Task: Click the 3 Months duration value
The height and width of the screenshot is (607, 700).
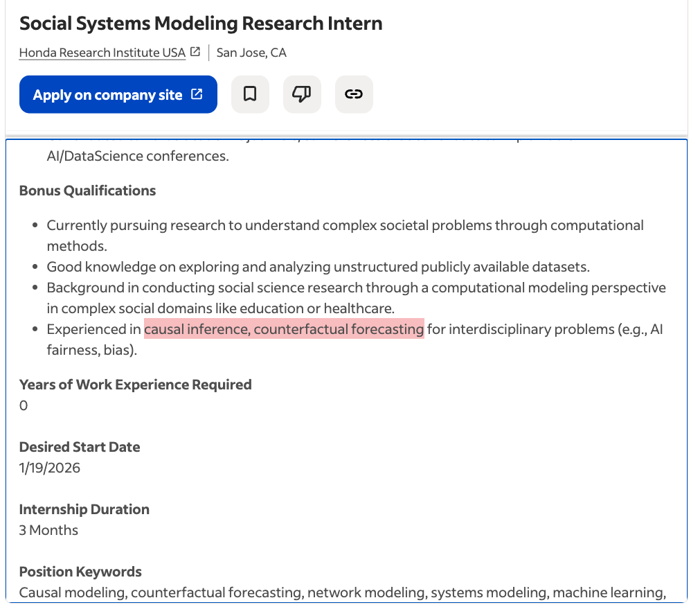Action: (x=48, y=530)
